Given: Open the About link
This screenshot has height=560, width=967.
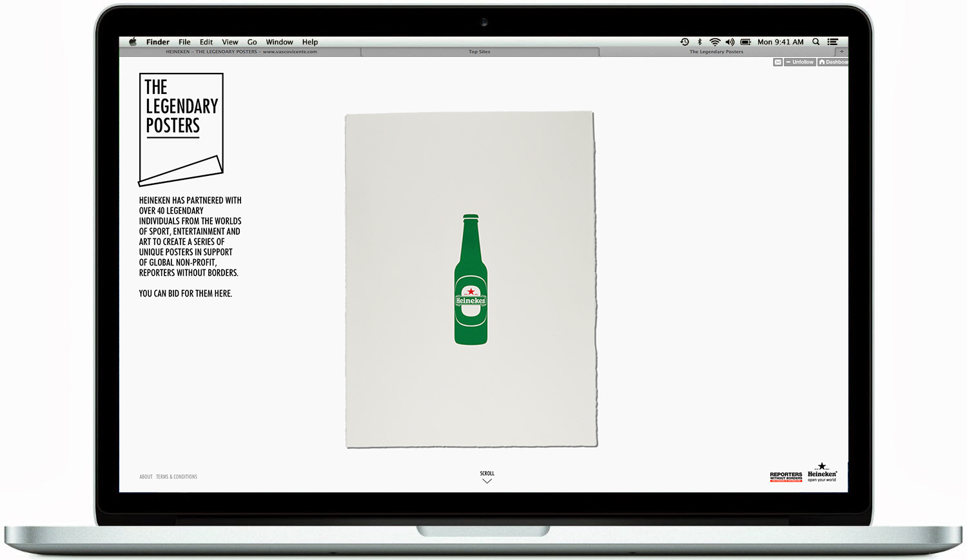Looking at the screenshot, I should tap(146, 477).
